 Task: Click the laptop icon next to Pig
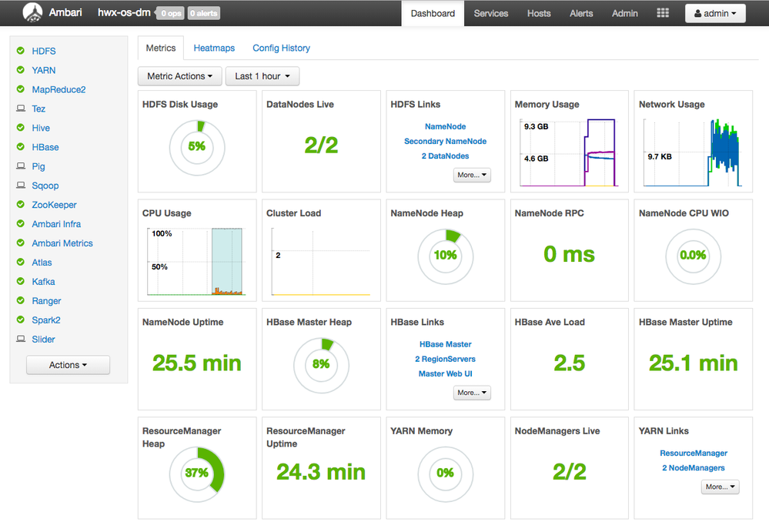point(21,166)
